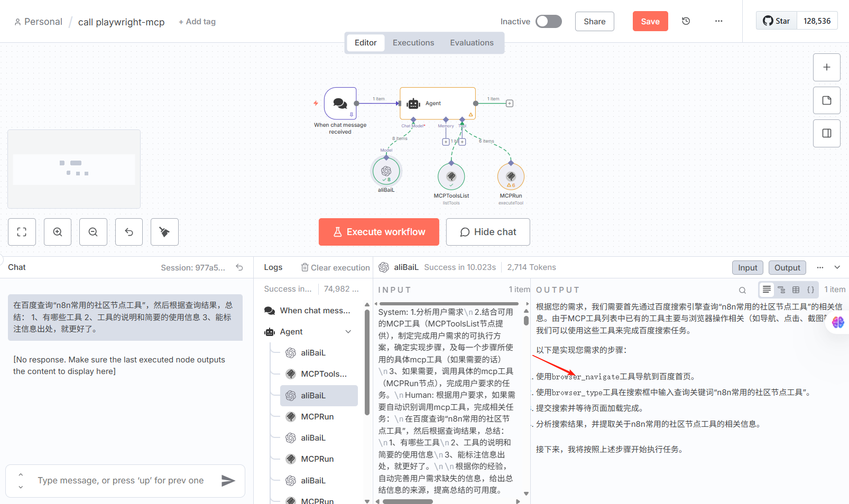This screenshot has height=504, width=849.
Task: Toggle the Input pane button
Action: (748, 267)
